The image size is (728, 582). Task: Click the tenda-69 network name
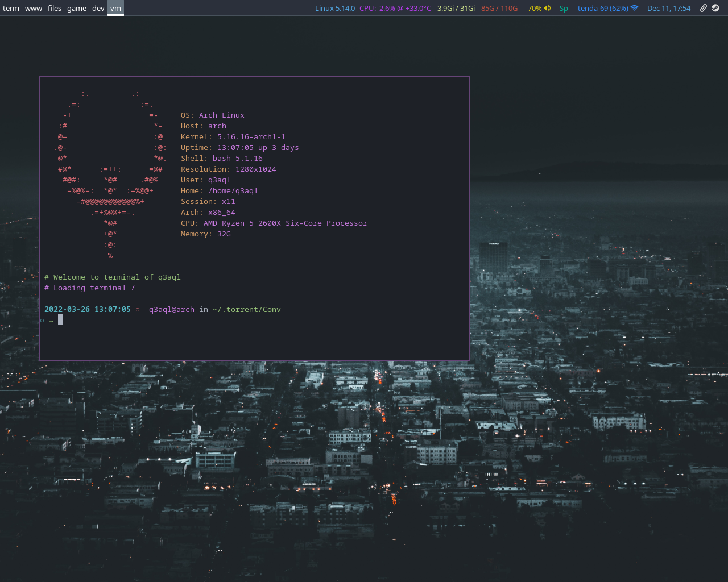point(603,8)
